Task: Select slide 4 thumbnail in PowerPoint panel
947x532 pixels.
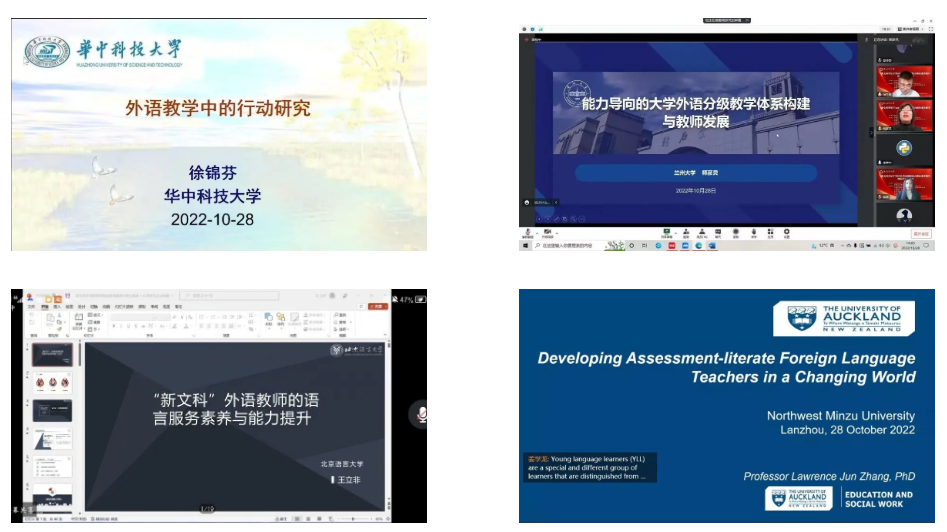Action: 53,440
